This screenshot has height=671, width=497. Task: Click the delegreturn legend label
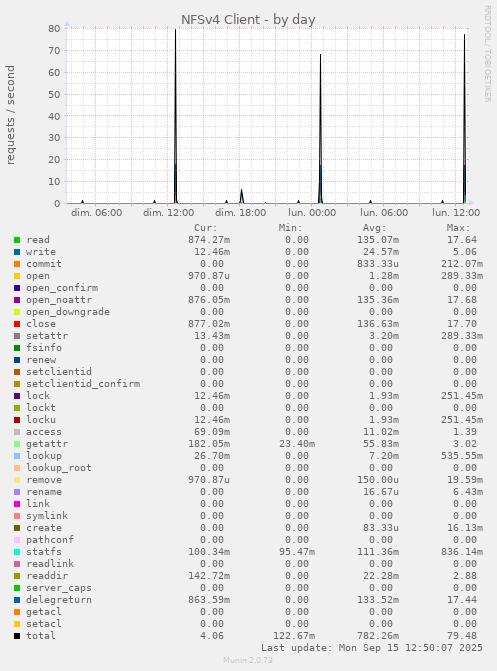coord(59,600)
